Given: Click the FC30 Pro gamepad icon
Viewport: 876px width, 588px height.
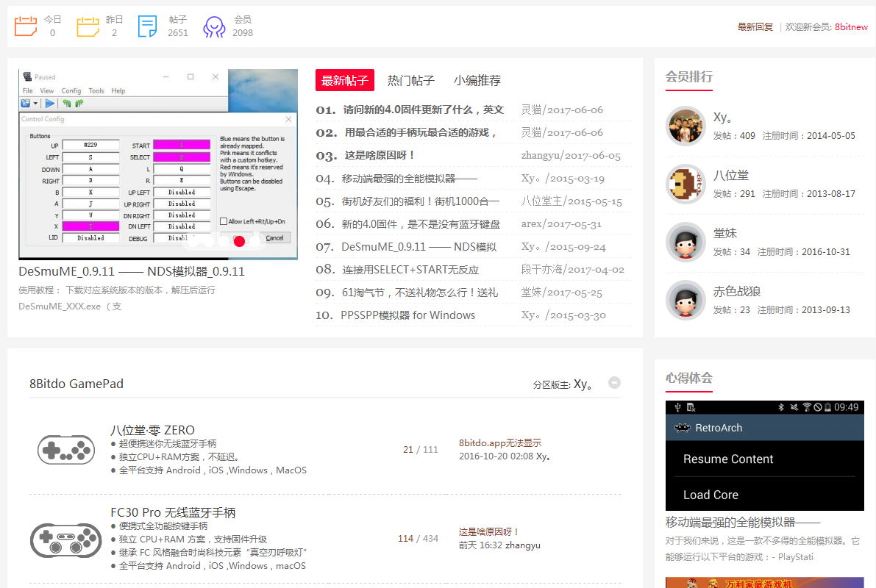Looking at the screenshot, I should 66,540.
